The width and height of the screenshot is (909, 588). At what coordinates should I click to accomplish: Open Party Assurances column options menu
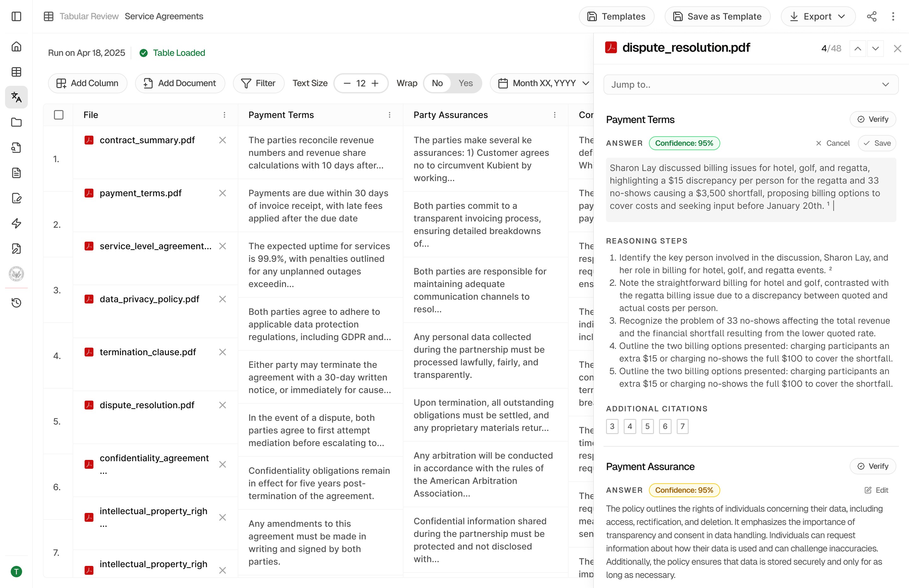point(555,115)
